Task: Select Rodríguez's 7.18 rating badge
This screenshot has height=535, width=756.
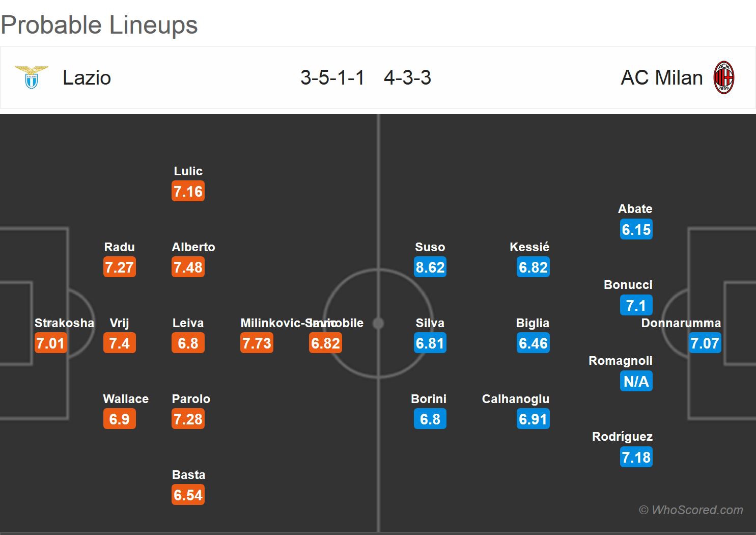Action: click(636, 457)
